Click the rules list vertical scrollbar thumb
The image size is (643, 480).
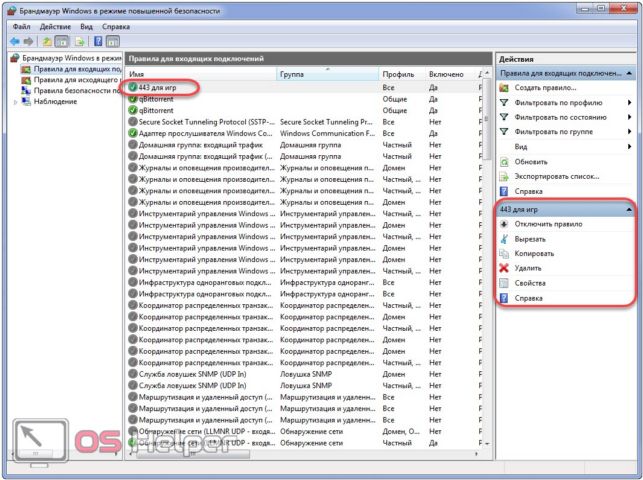click(x=487, y=119)
